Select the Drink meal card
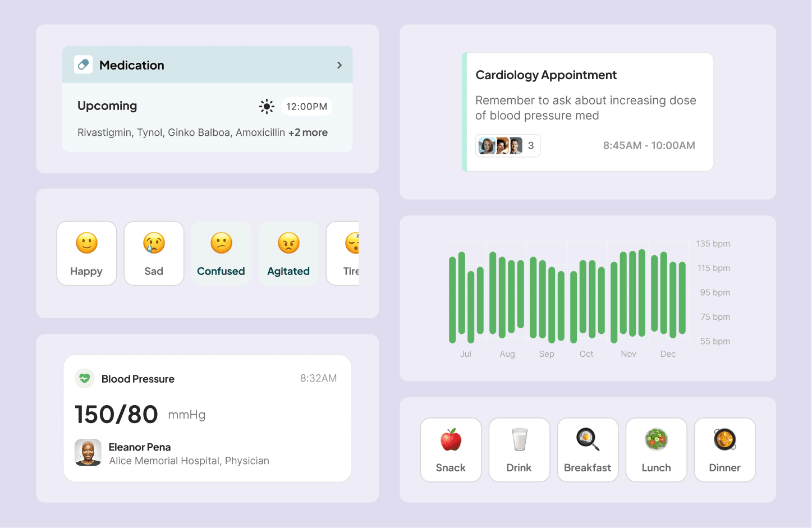 coord(520,449)
